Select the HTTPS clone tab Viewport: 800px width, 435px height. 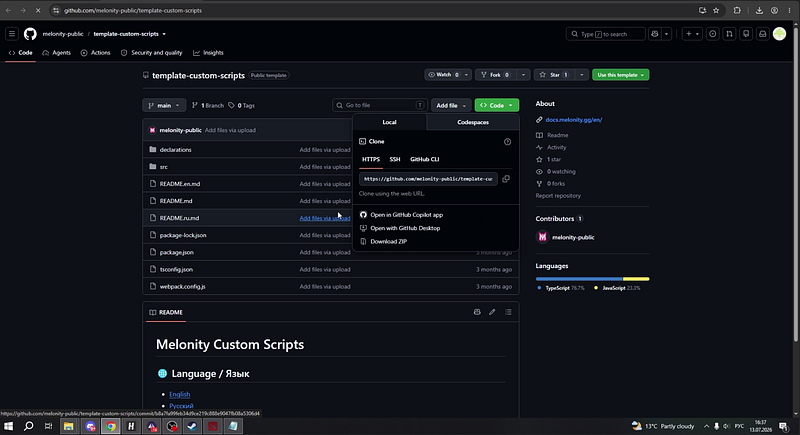pos(371,159)
